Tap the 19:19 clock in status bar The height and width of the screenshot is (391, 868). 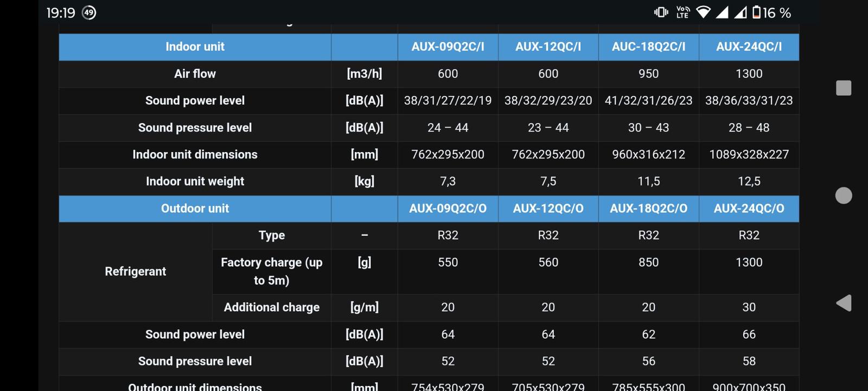60,12
